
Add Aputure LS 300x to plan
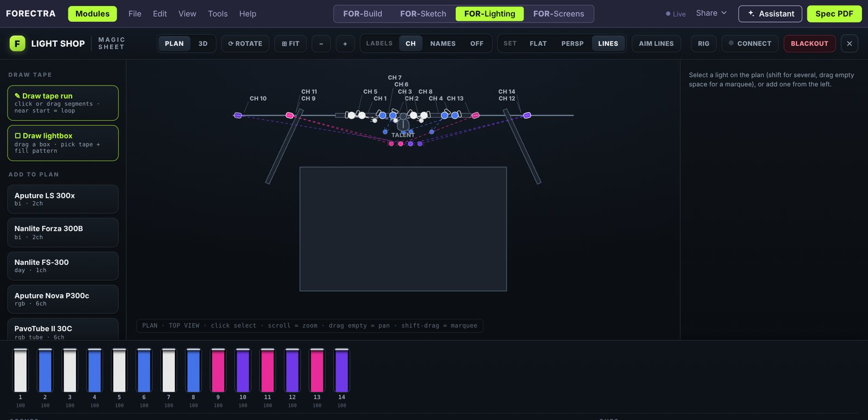[63, 199]
